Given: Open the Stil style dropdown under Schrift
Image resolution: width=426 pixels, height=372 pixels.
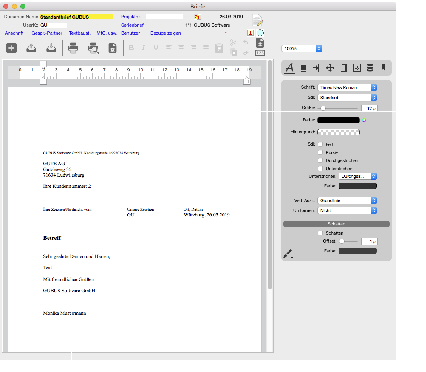Looking at the screenshot, I should 347,97.
